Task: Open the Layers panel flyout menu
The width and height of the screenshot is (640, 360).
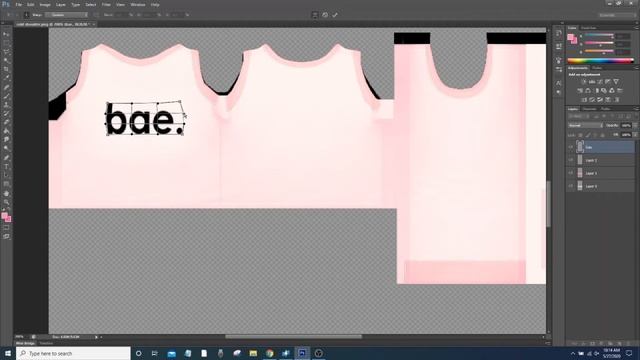Action: [636, 109]
